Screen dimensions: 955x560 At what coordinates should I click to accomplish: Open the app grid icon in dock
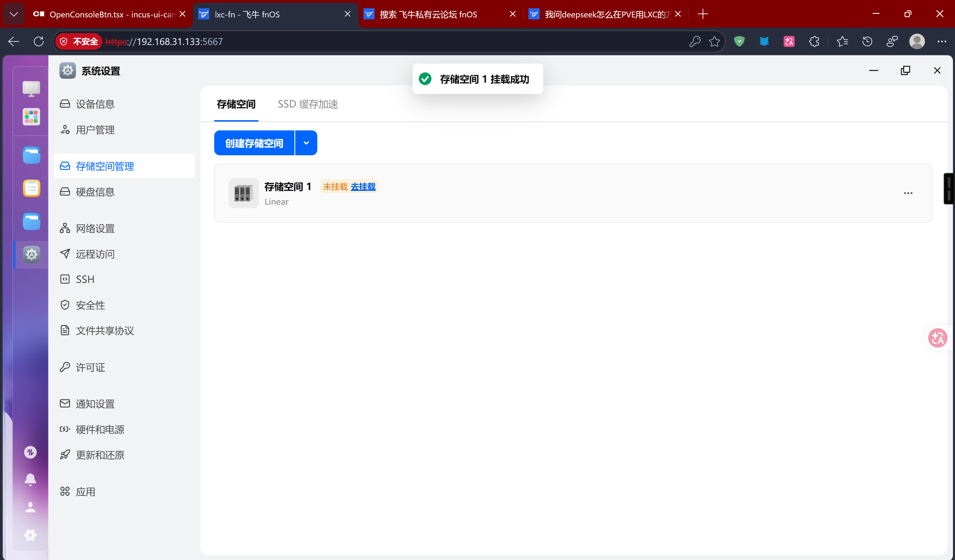(31, 117)
